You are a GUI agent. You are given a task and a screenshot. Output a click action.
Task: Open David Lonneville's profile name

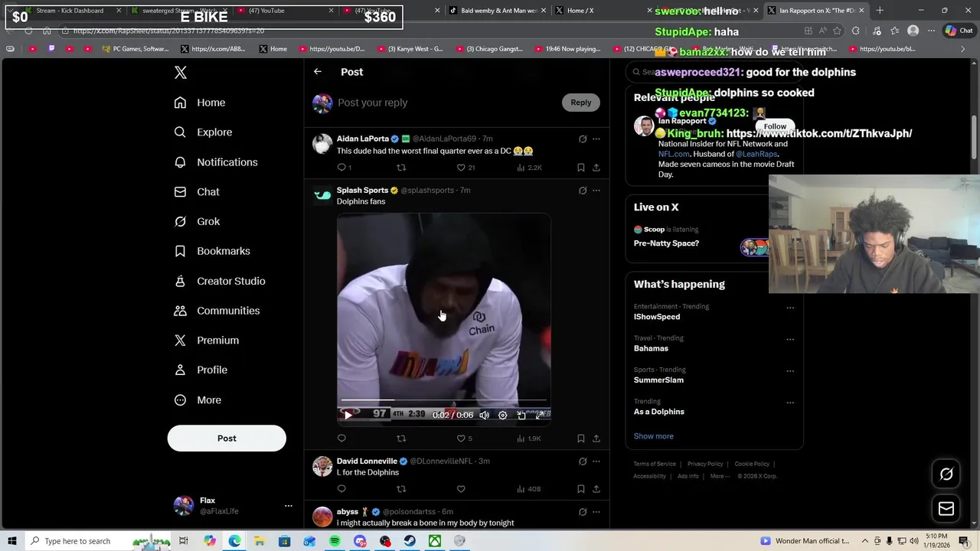[x=367, y=461]
